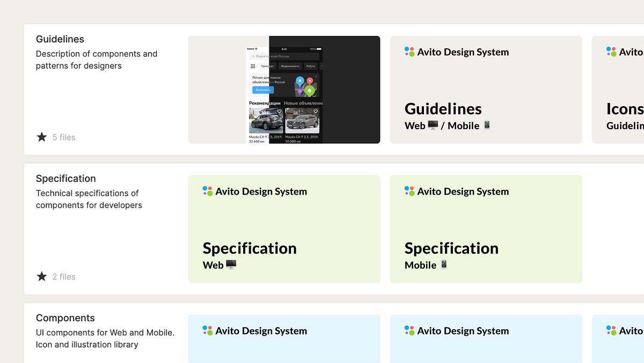Toggle the favorite star next to 5 files
The width and height of the screenshot is (644, 363).
pyautogui.click(x=41, y=137)
